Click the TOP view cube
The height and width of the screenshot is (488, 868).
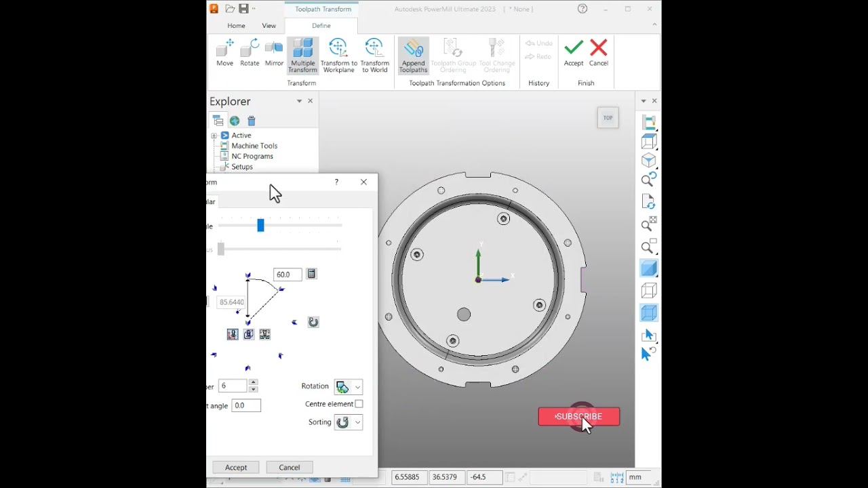click(608, 118)
